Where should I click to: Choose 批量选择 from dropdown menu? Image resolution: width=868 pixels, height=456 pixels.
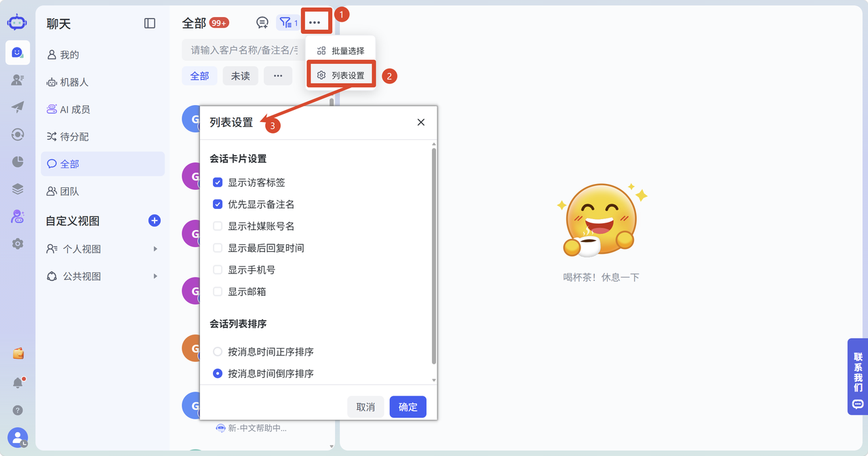[x=340, y=51]
